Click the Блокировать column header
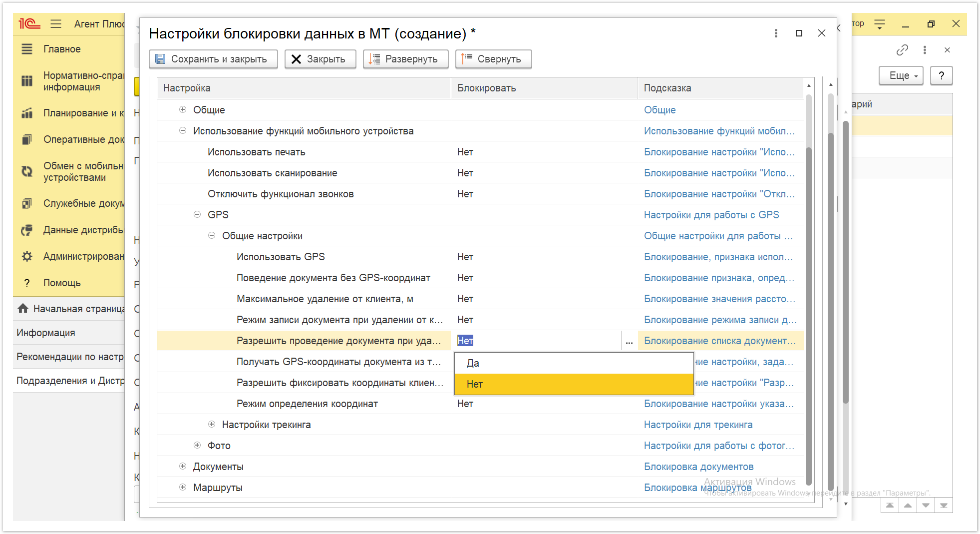 point(544,88)
